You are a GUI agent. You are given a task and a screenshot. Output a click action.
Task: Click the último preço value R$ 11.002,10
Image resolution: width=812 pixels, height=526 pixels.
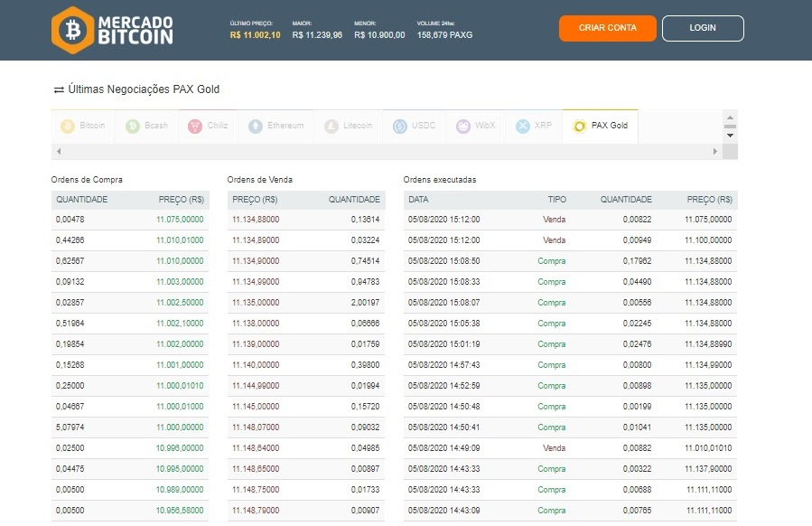click(256, 35)
